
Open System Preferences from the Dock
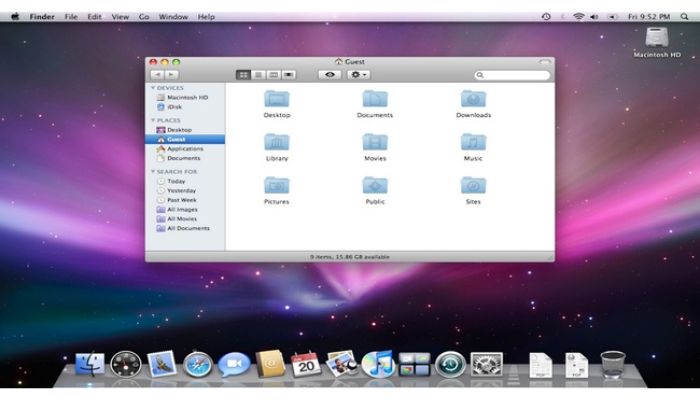(487, 364)
